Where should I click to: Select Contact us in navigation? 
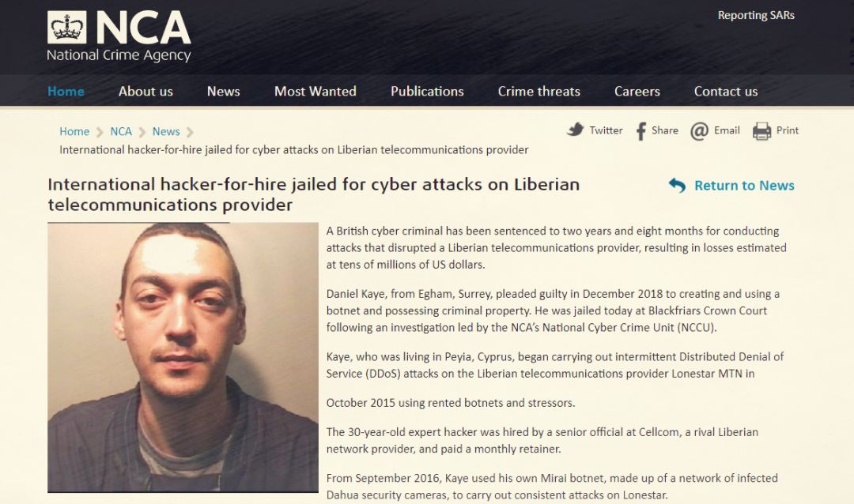click(x=726, y=92)
